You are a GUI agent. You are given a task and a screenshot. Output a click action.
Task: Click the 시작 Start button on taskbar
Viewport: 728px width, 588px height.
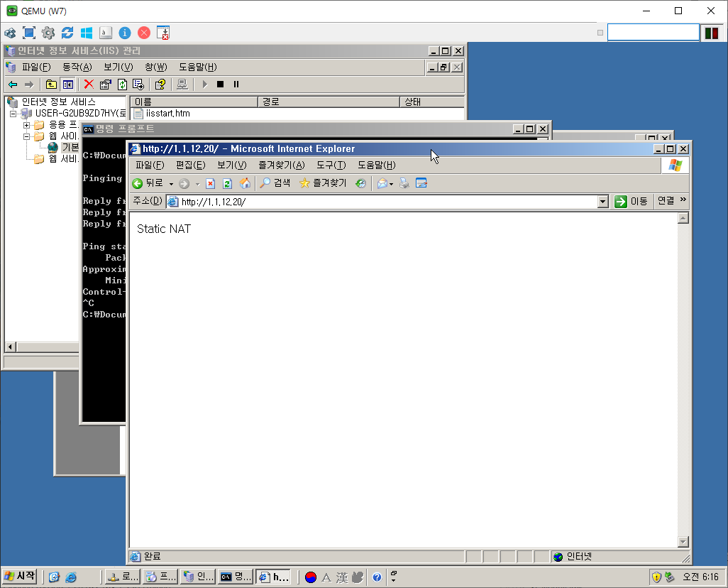point(19,577)
